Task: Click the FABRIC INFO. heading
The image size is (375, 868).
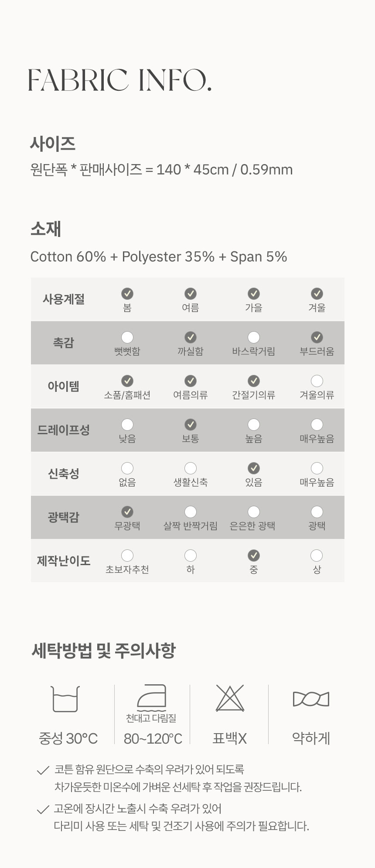Action: (120, 80)
